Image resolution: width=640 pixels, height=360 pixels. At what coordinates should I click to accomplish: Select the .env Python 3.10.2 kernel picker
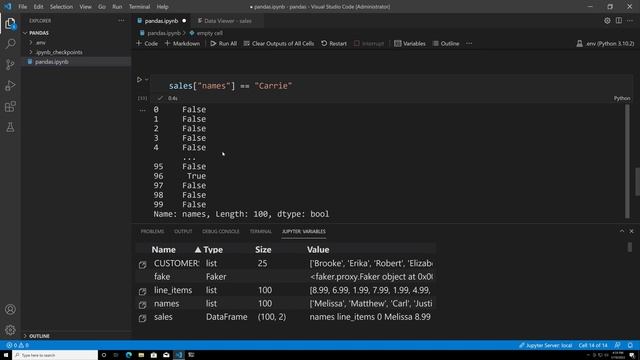pos(605,43)
